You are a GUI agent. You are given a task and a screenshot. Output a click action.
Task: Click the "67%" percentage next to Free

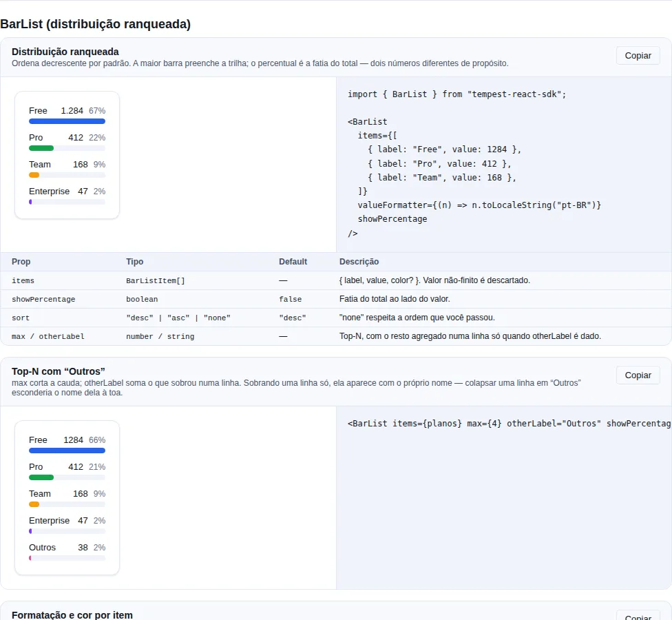[97, 111]
